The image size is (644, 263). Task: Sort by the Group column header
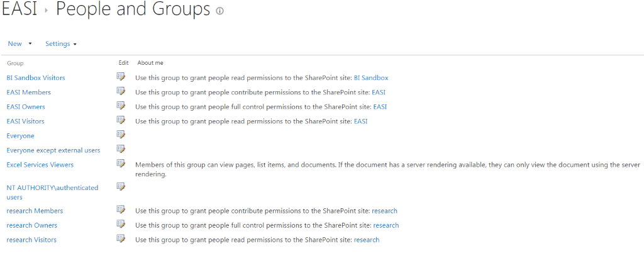(15, 64)
